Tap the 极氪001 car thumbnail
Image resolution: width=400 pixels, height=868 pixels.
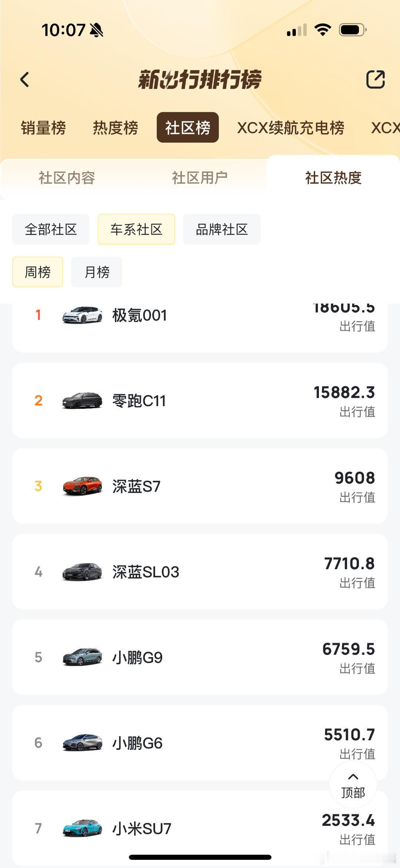click(82, 315)
